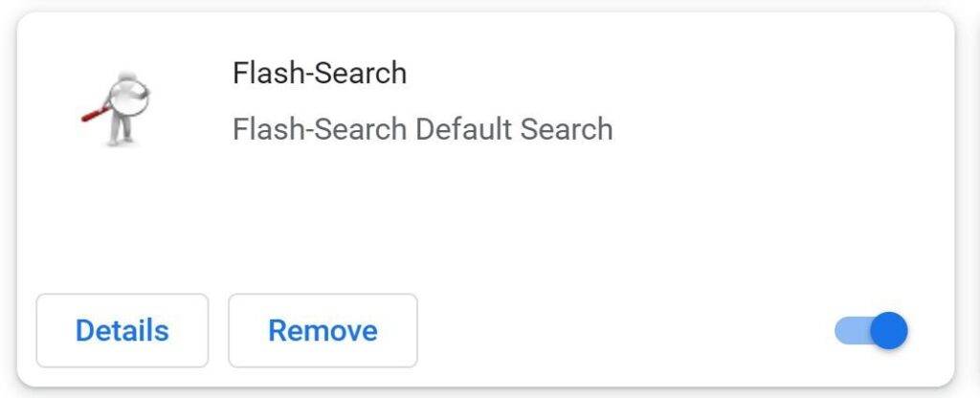The width and height of the screenshot is (980, 398).
Task: Remove the Flash-Search extension
Action: [323, 331]
